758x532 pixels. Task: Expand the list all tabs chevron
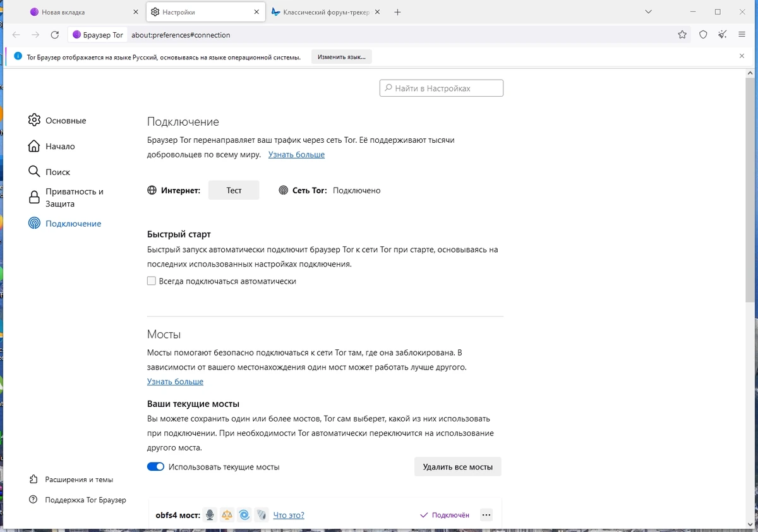(648, 12)
